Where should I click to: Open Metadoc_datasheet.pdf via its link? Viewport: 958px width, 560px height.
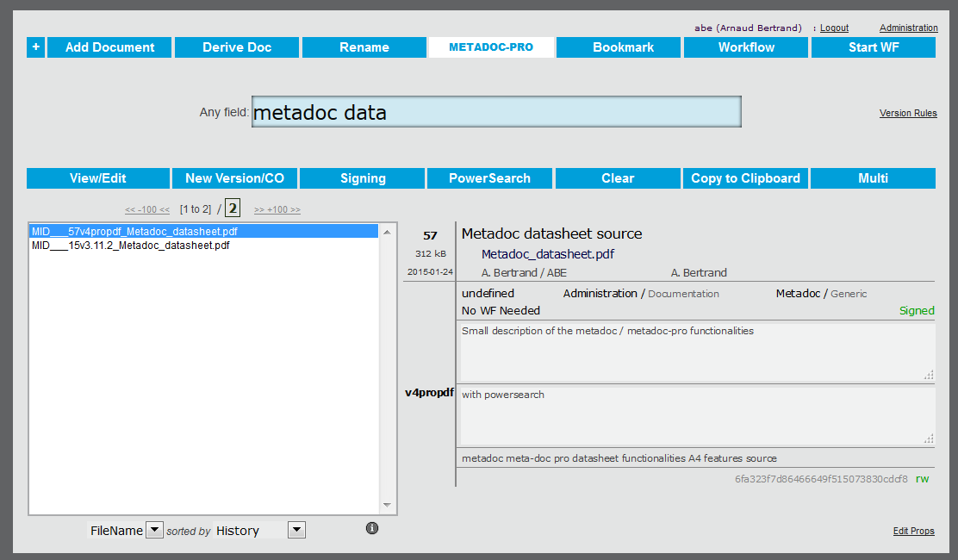(x=547, y=254)
